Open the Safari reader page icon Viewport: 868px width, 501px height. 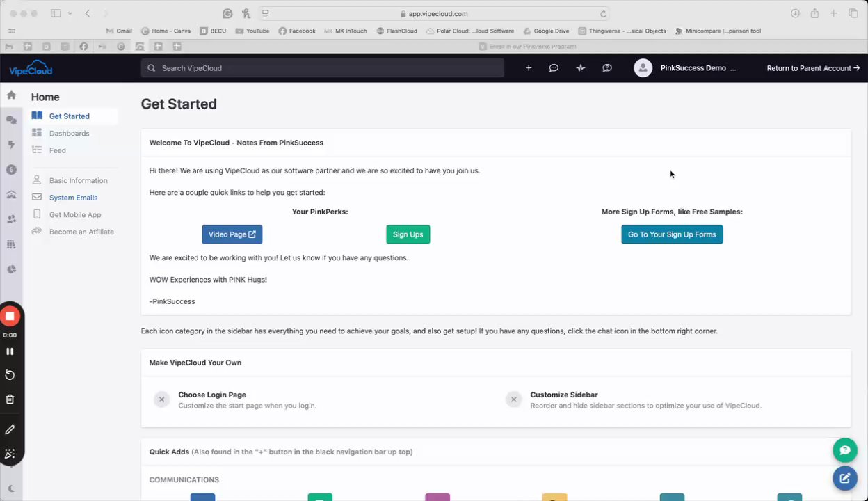tap(265, 13)
